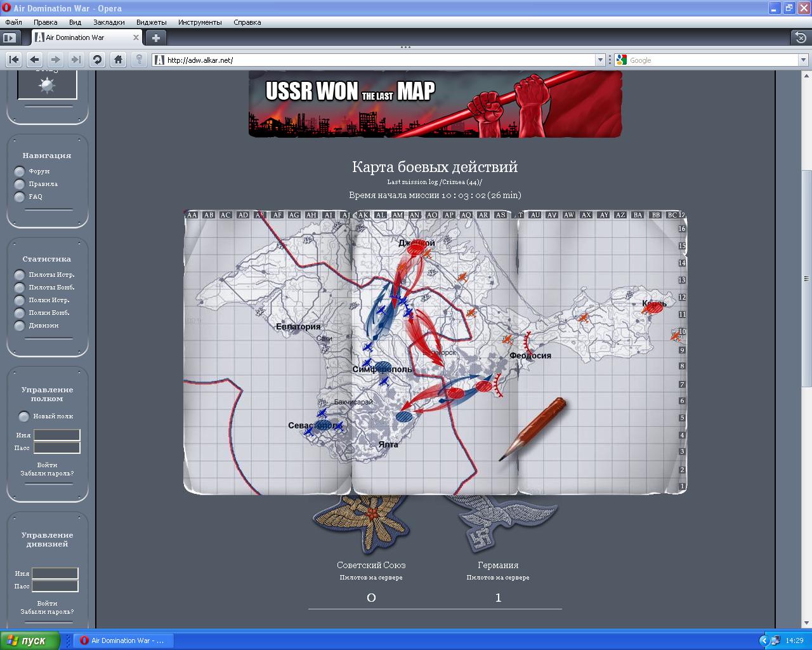Click the Забыли пароль link under regiment login
The height and width of the screenshot is (650, 812).
click(47, 474)
